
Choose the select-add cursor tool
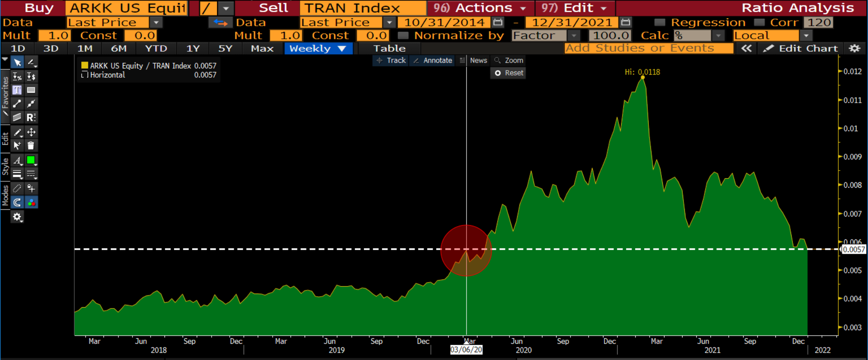tap(17, 146)
